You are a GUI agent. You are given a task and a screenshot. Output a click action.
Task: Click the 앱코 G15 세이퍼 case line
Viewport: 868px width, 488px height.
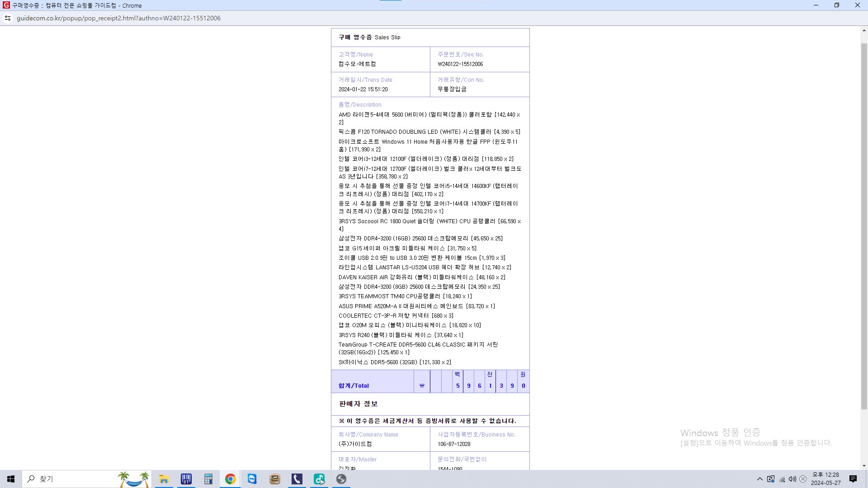pyautogui.click(x=407, y=249)
